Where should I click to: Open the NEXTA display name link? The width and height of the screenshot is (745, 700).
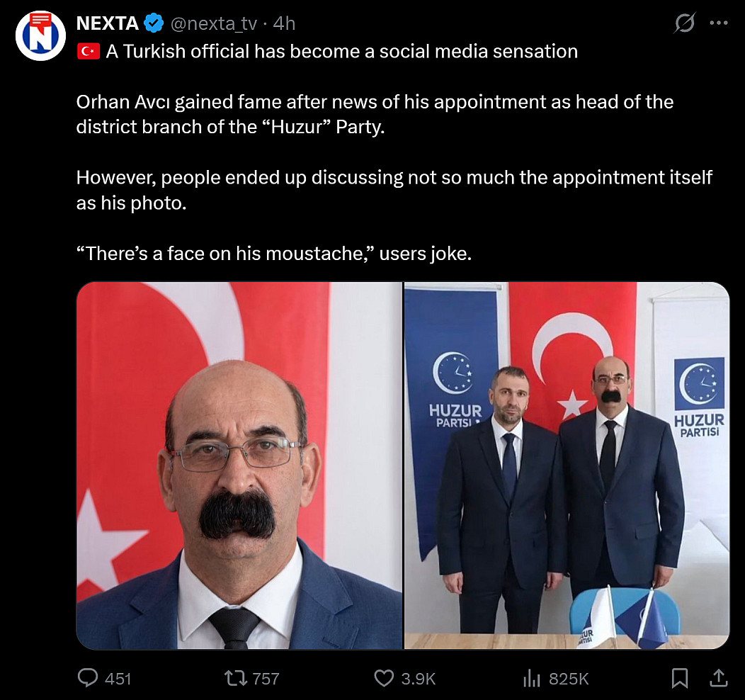(107, 23)
